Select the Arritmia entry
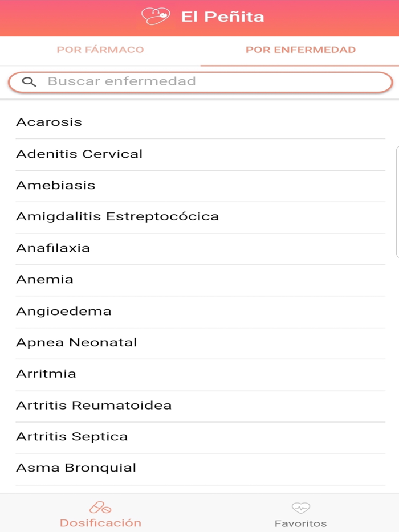The width and height of the screenshot is (399, 532). pyautogui.click(x=45, y=374)
